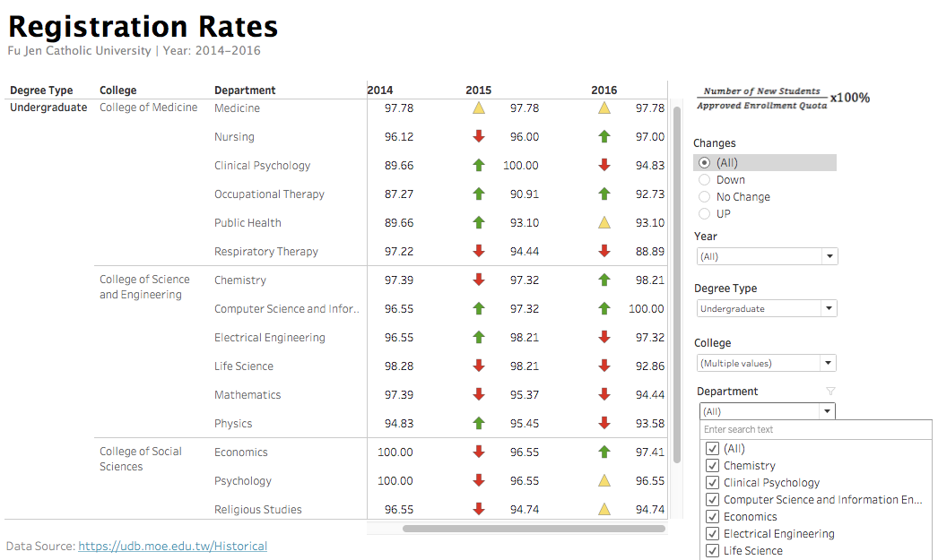Click the yellow triangle for Public Health 2016
The width and height of the screenshot is (938, 560).
(604, 222)
